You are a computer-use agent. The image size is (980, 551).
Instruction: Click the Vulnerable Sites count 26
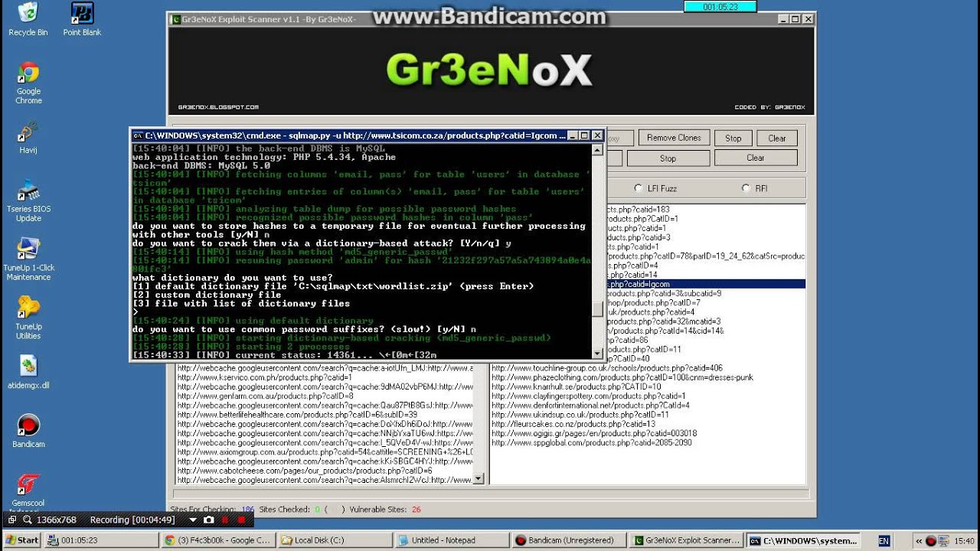pos(416,509)
